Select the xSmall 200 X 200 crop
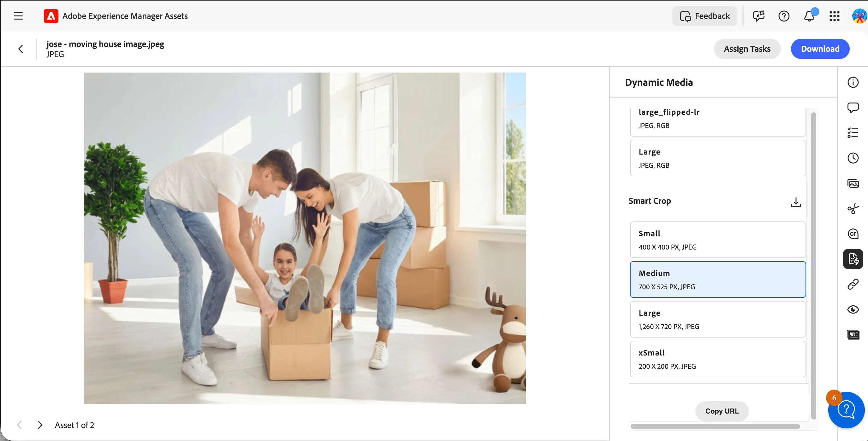Image resolution: width=868 pixels, height=441 pixels. 718,359
